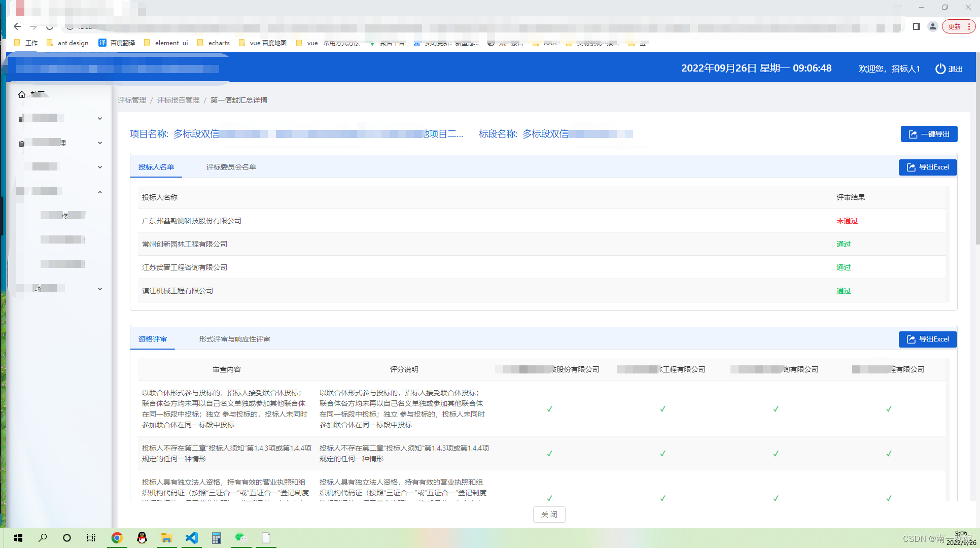980x548 pixels.
Task: Click the 欢迎您，招标人1 greeting
Action: pos(889,68)
